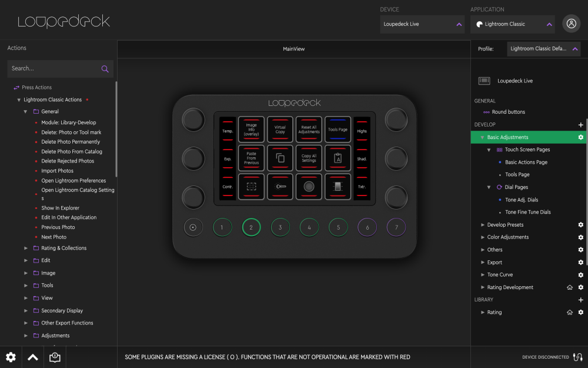Open the Device dropdown Loupedeck Live
Image resolution: width=588 pixels, height=368 pixels.
(x=422, y=24)
